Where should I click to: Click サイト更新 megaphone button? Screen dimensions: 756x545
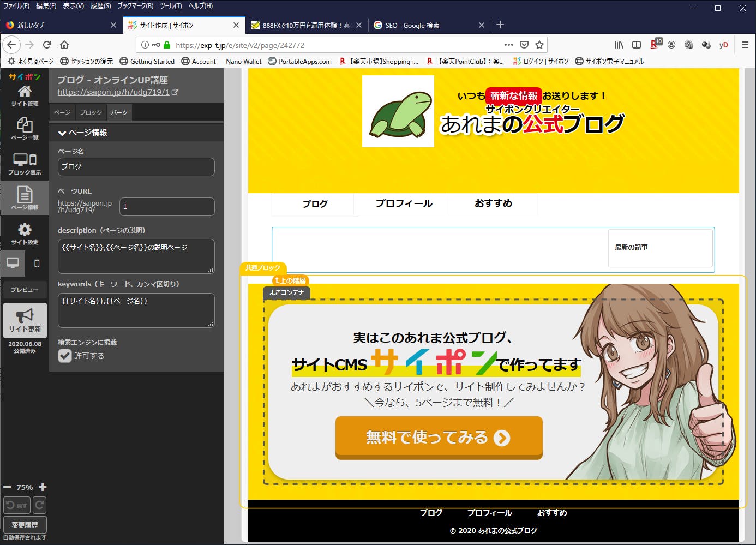click(x=25, y=320)
